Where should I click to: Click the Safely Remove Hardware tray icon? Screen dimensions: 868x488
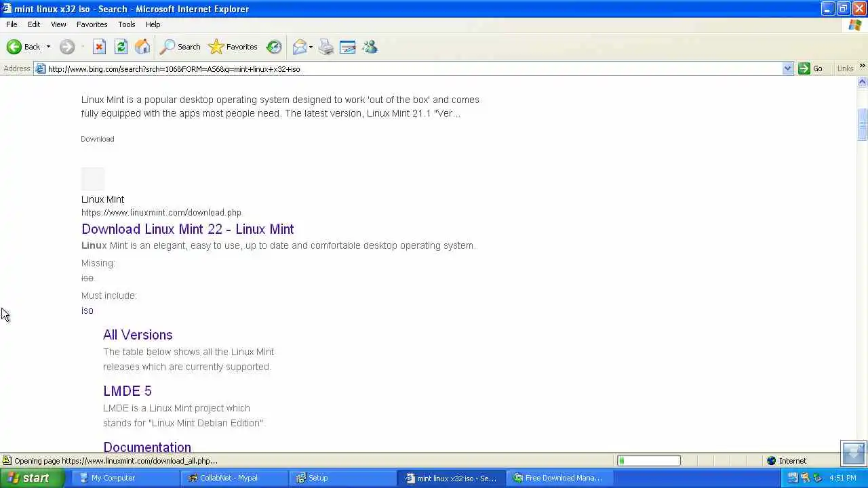tap(817, 478)
